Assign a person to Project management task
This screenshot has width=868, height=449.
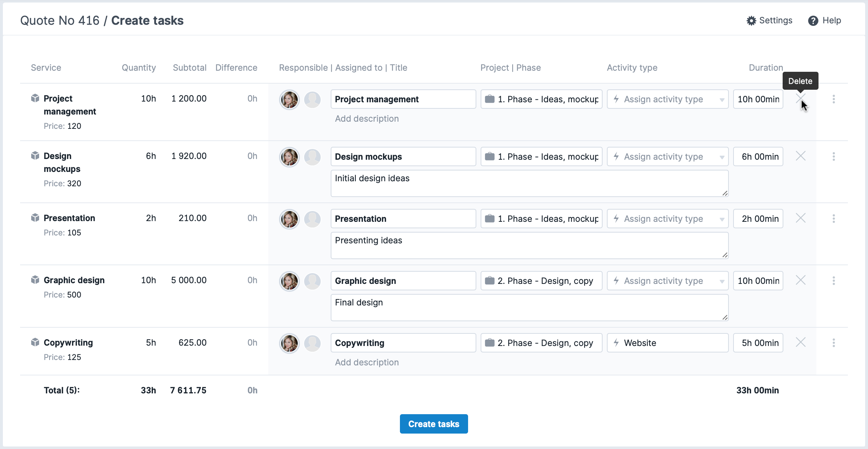pos(312,99)
